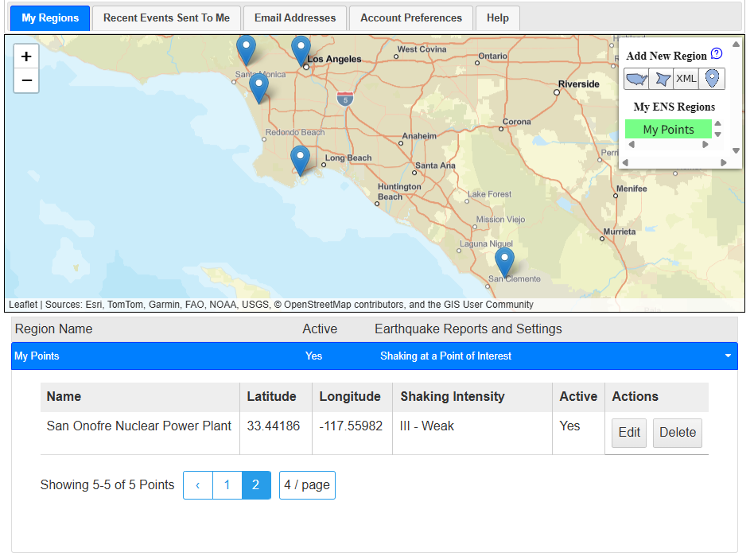The width and height of the screenshot is (754, 560).
Task: Click Shaking at a Point of Interest
Action: click(445, 356)
